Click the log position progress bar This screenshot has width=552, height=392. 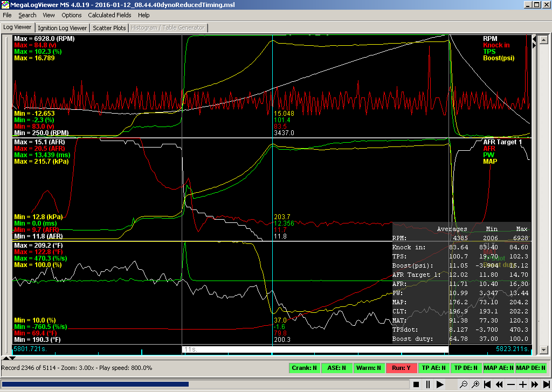[205, 384]
